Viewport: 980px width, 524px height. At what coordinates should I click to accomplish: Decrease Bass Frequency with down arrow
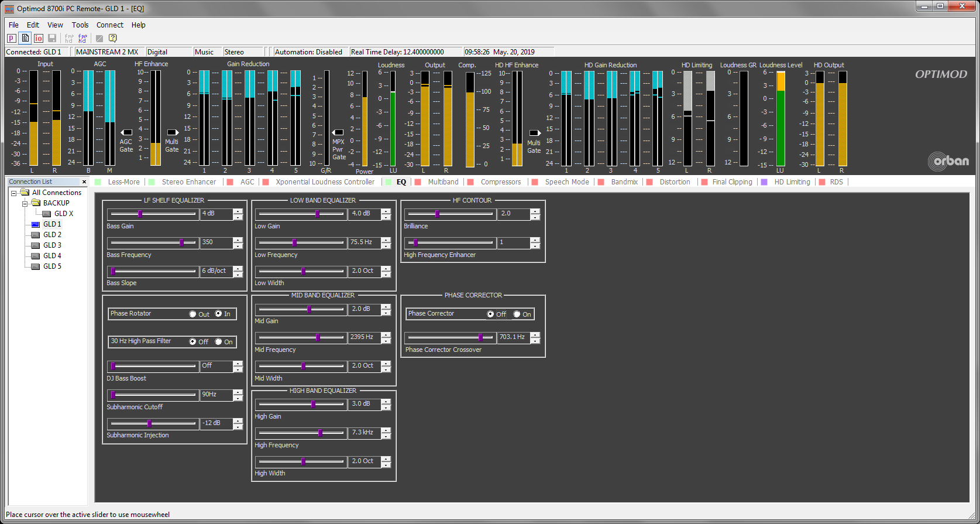coord(238,245)
